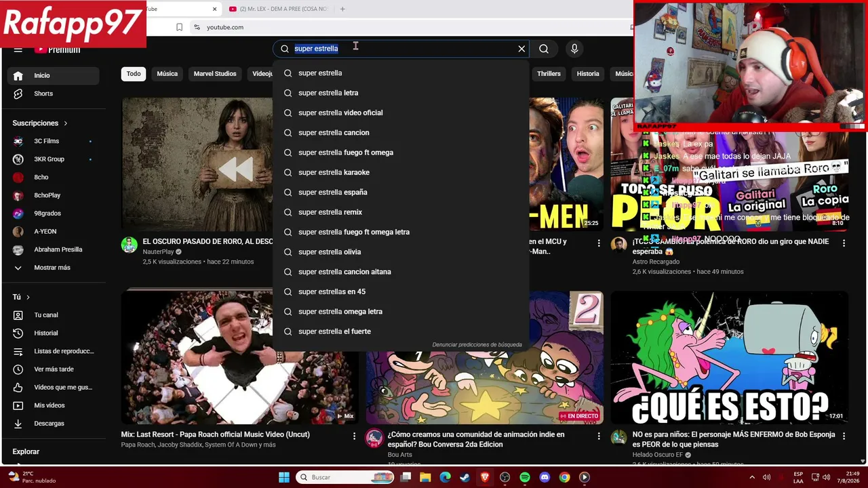Screen dimensions: 868x488
Task: Expand the Suscripciones section header
Action: (40, 123)
